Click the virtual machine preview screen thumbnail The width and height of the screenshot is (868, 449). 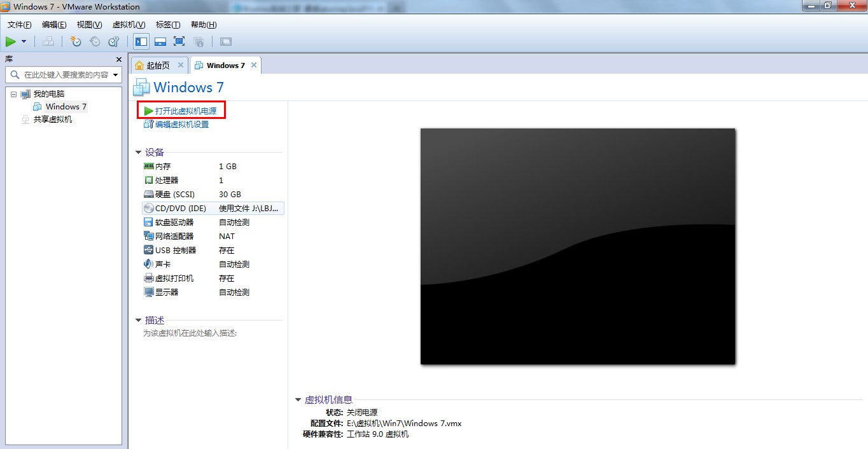pyautogui.click(x=577, y=246)
